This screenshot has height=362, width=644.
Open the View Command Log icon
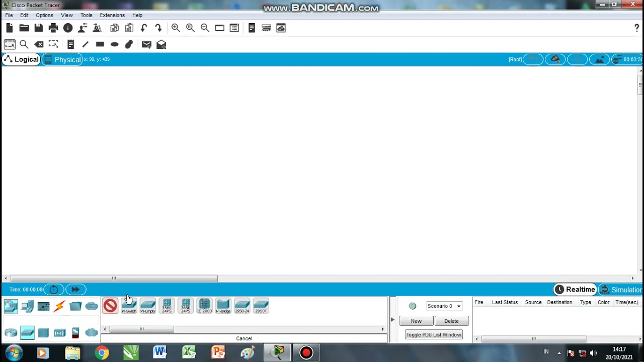click(x=252, y=28)
